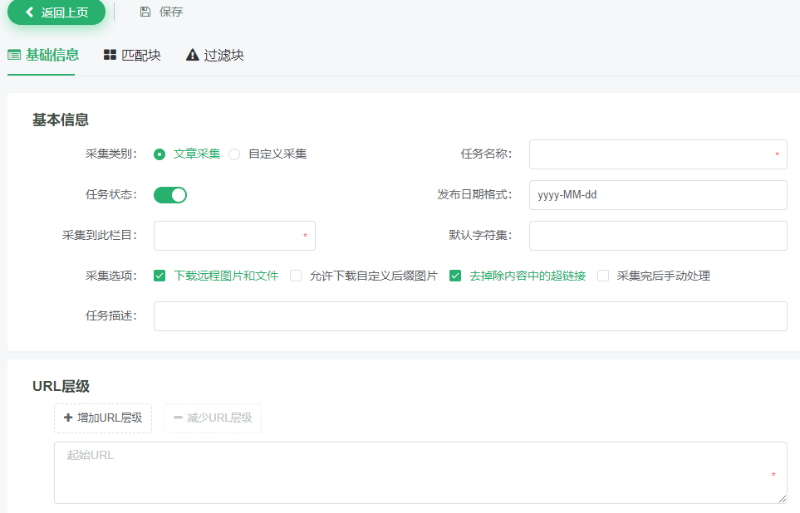The width and height of the screenshot is (800, 513).
Task: Check the 采集完后手动处理 option
Action: click(x=603, y=276)
